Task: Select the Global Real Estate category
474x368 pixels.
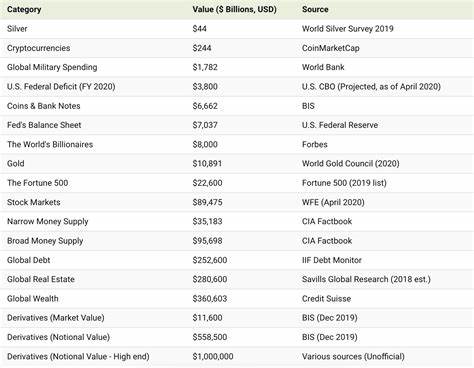Action: coord(41,279)
